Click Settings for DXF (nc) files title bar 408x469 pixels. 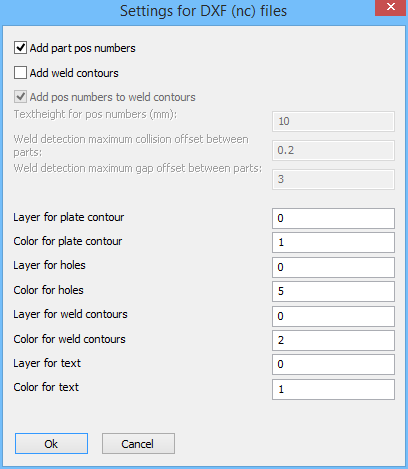tap(203, 11)
